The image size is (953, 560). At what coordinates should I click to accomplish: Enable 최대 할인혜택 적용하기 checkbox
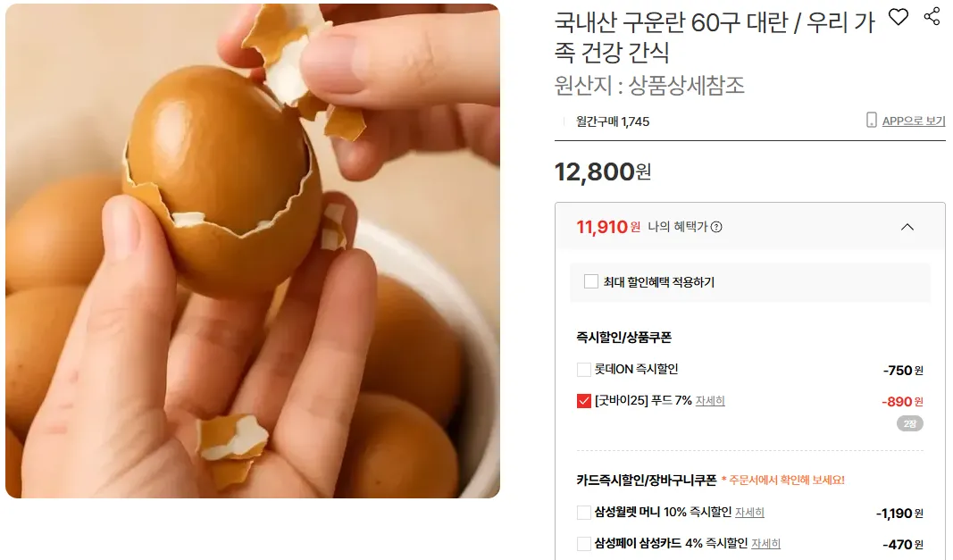click(x=590, y=281)
